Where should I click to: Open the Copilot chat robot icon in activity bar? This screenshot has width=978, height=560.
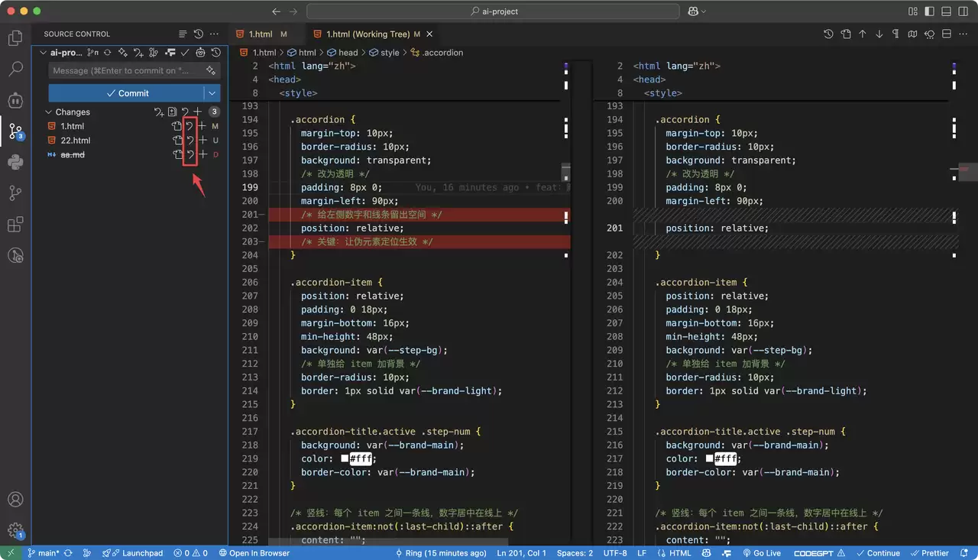point(15,100)
